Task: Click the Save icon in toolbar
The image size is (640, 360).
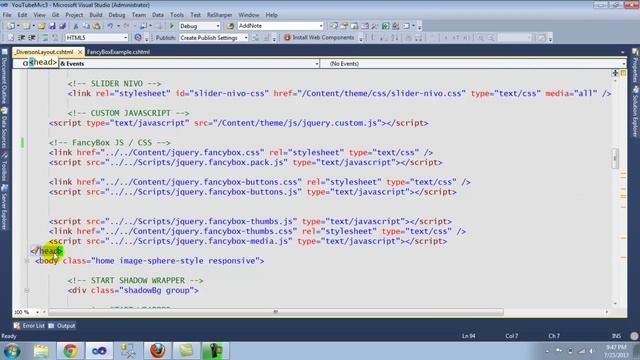Action: tap(52, 26)
